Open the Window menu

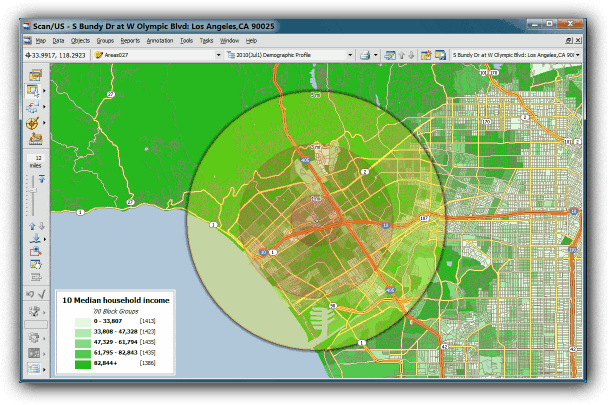(229, 41)
